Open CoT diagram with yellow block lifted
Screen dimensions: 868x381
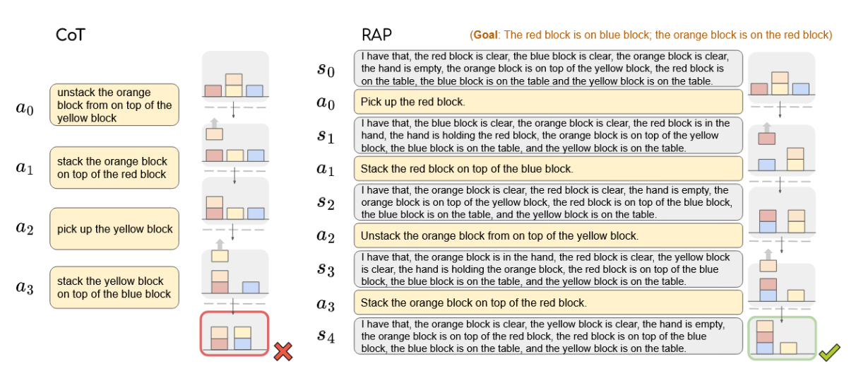pyautogui.click(x=235, y=273)
